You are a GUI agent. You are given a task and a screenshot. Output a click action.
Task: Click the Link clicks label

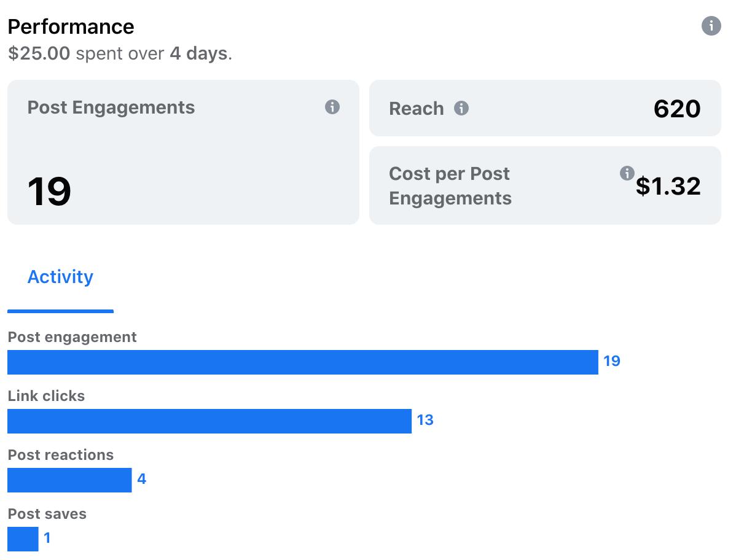click(x=47, y=396)
